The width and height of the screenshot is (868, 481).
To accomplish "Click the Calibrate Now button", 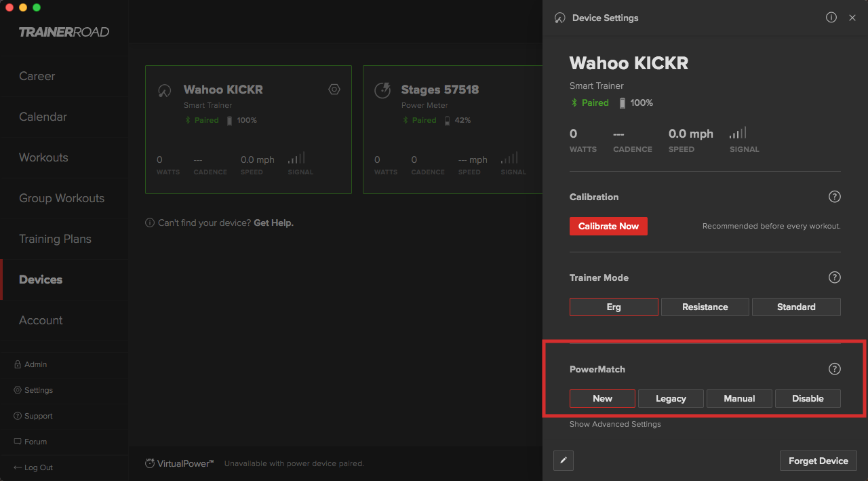I will tap(608, 226).
